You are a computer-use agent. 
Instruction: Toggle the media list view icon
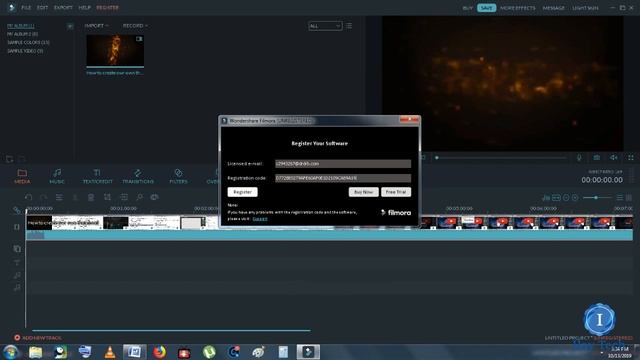(349, 26)
